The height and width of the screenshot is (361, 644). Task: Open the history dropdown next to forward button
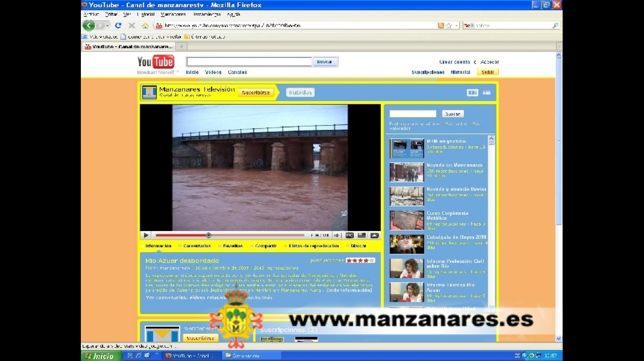pyautogui.click(x=108, y=26)
